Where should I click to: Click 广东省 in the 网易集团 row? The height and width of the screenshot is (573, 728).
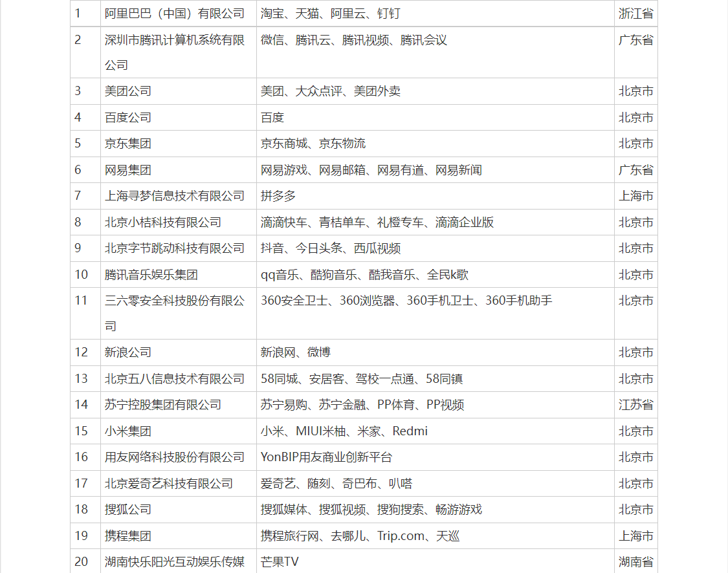pos(635,170)
